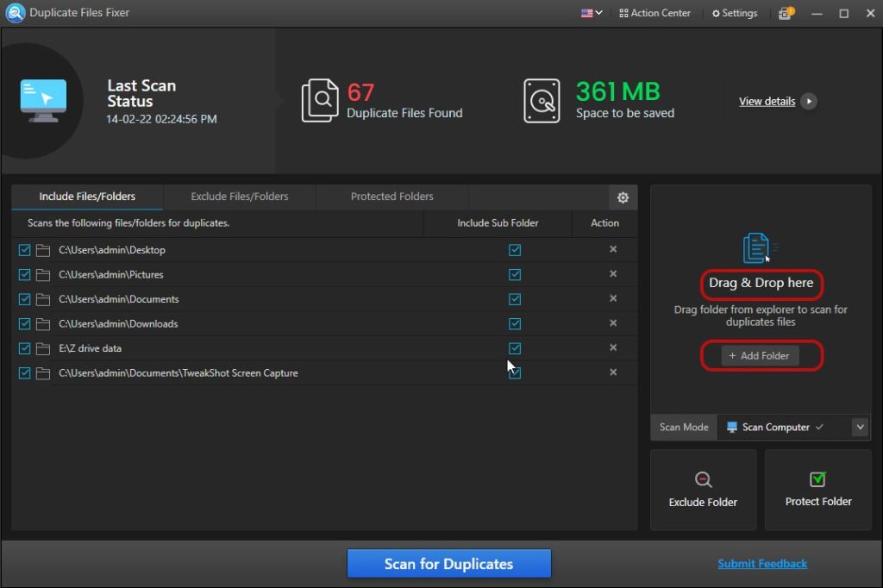Disable Include Sub Folder for Pictures
Image resolution: width=883 pixels, height=588 pixels.
[x=515, y=275]
